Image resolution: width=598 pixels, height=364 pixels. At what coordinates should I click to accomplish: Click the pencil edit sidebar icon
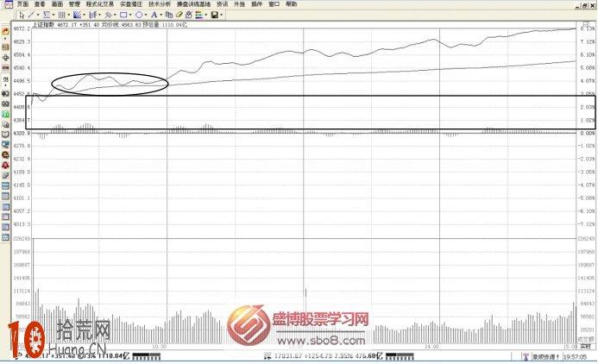click(x=5, y=176)
